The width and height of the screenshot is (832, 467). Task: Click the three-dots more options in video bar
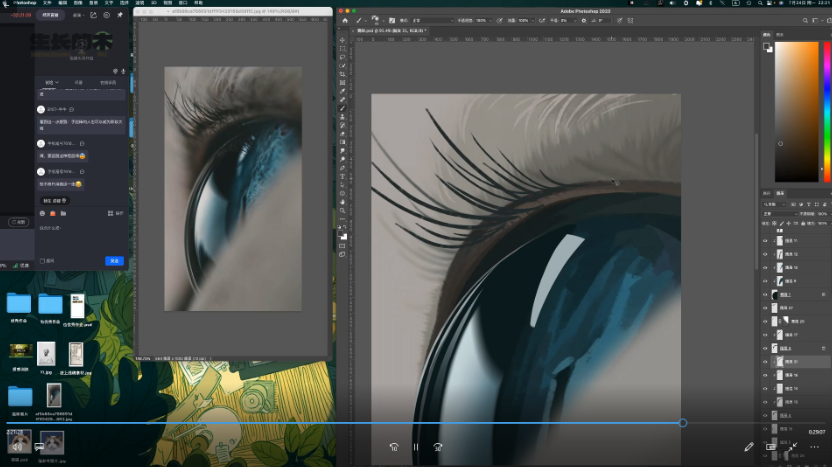814,447
